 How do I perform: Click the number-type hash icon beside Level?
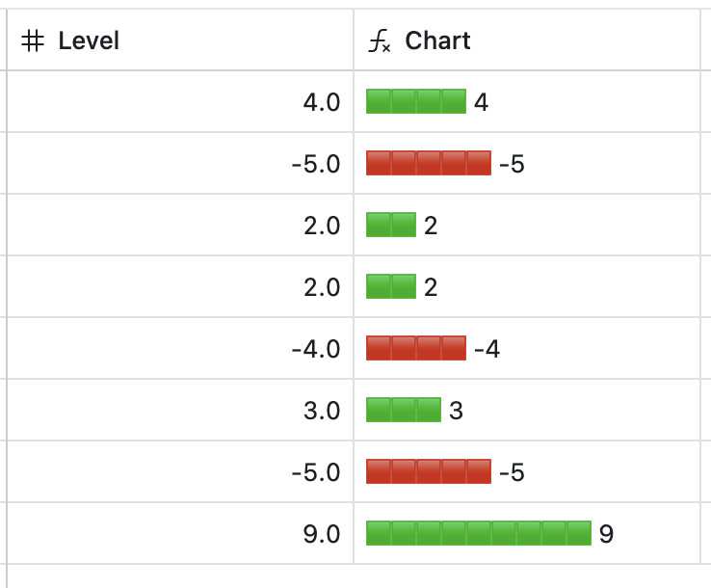33,41
